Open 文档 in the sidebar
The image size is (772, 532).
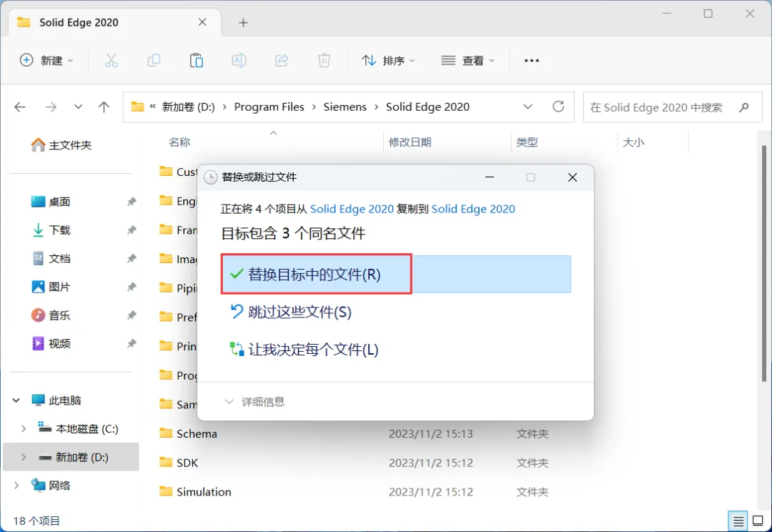(51, 259)
